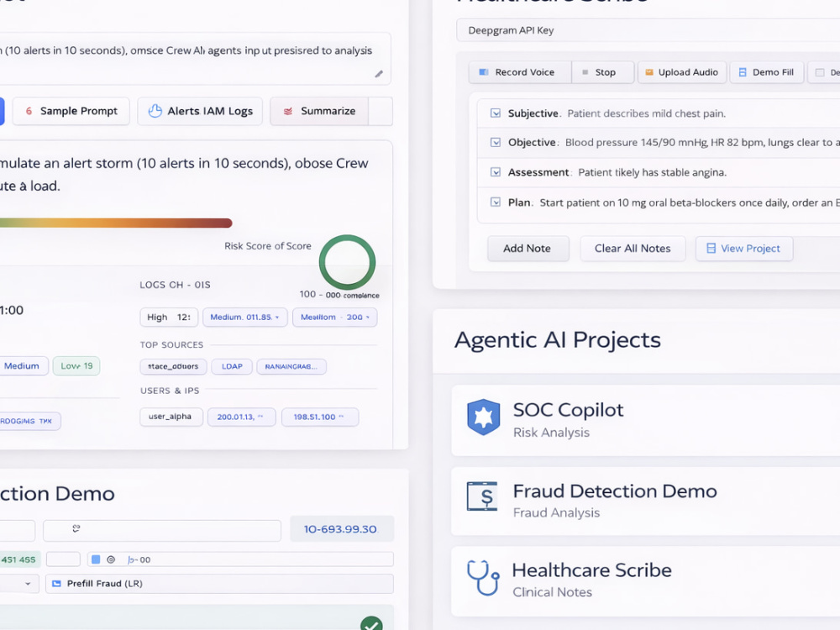Open the Medium 011.85 dropdown
Screen dimensions: 840x630
point(244,318)
